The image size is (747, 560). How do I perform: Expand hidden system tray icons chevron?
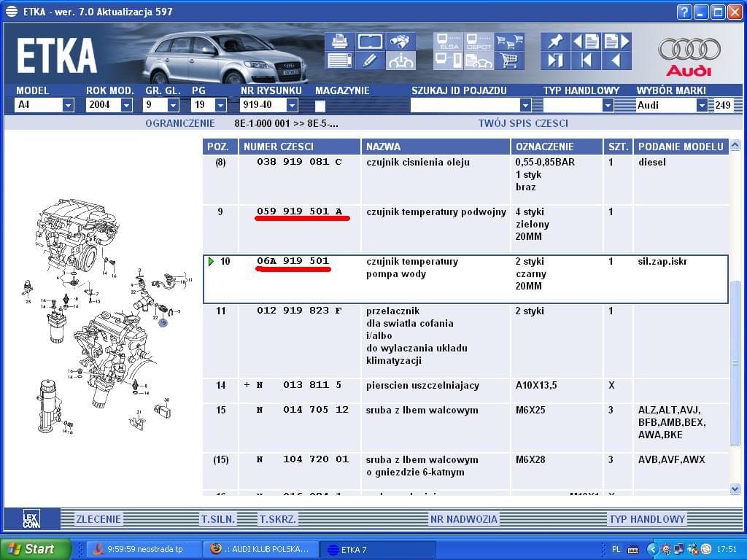[652, 550]
